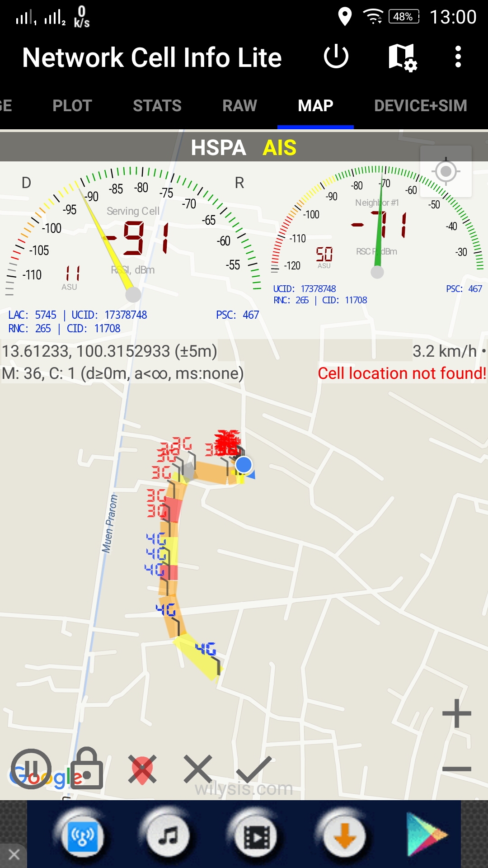This screenshot has width=488, height=868.
Task: Tap neighbor PSC: 467 value
Action: point(464,288)
